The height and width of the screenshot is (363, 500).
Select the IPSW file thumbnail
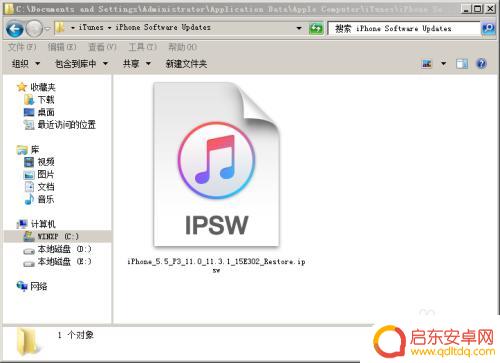pyautogui.click(x=216, y=164)
